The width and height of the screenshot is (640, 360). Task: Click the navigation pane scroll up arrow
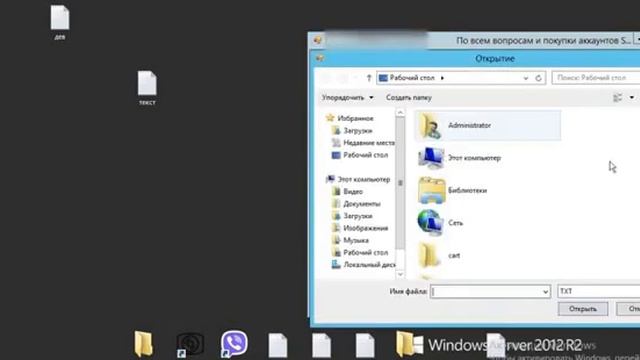point(400,113)
